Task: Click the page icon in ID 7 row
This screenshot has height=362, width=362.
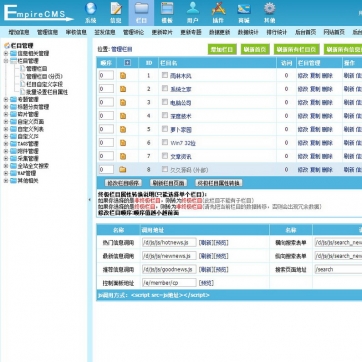Action: 123,156
